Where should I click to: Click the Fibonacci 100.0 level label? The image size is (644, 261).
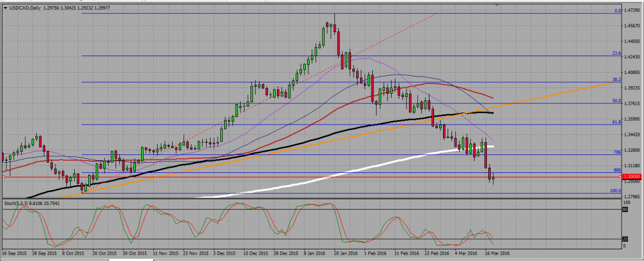pos(615,191)
